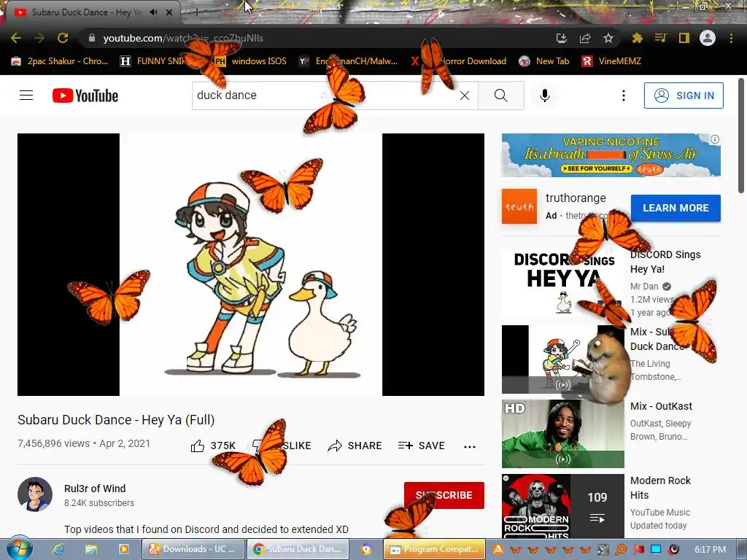Click the page vertical scrollbar thumb

pyautogui.click(x=741, y=136)
